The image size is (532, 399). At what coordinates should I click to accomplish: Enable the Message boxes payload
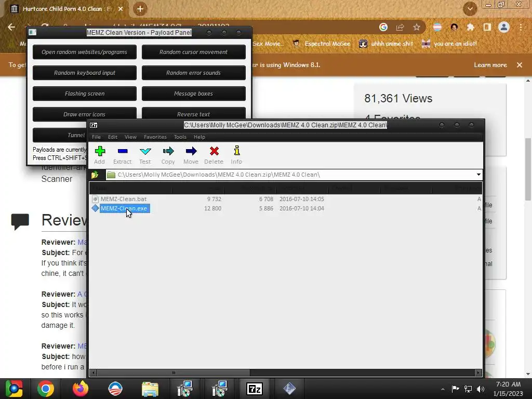point(193,94)
